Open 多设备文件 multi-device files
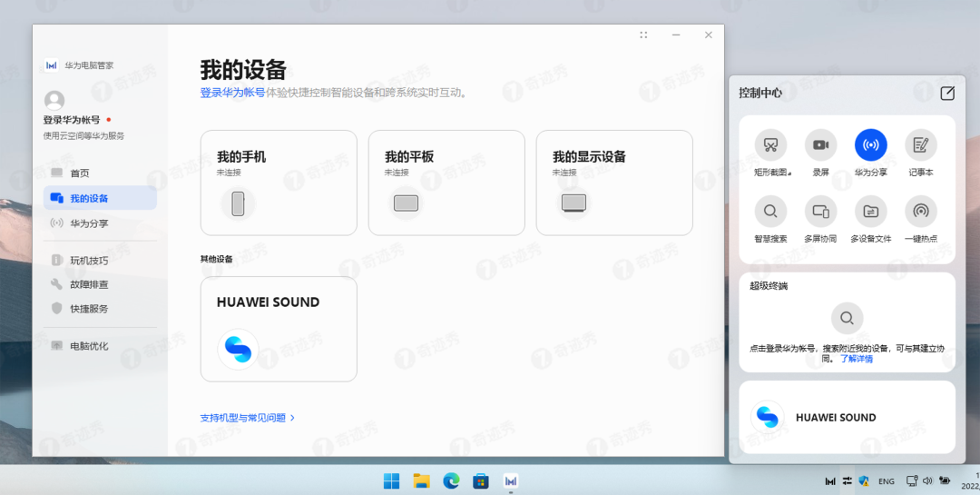Screen dimensions: 980x495 click(x=870, y=211)
